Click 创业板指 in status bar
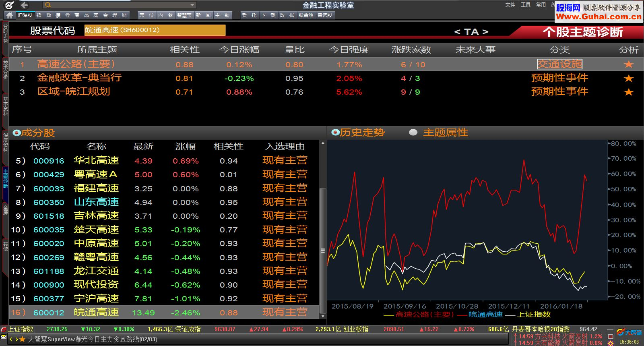This screenshot has width=644, height=346. [355, 329]
